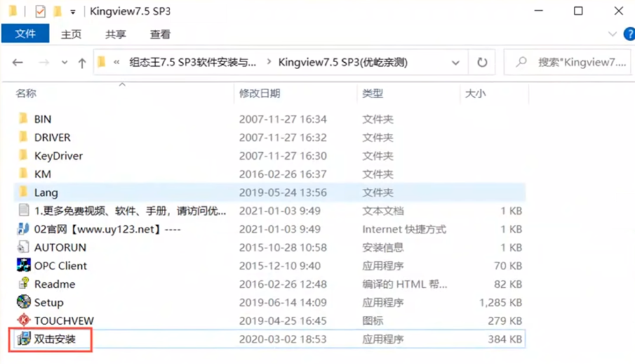This screenshot has width=635, height=364.
Task: Customize quick access toolbar dropdown
Action: coord(73,12)
